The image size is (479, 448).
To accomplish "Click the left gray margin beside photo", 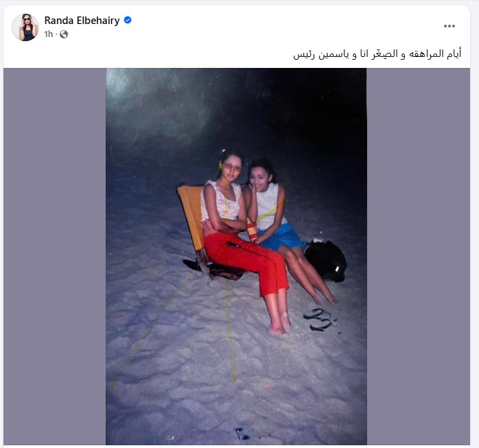I will click(x=55, y=257).
